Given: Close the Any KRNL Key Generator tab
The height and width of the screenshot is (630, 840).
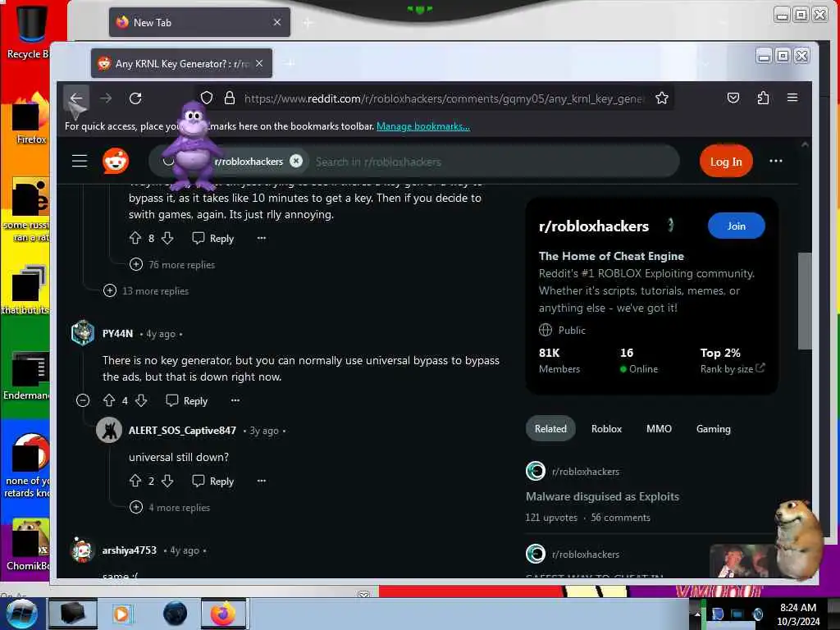Looking at the screenshot, I should 259,63.
